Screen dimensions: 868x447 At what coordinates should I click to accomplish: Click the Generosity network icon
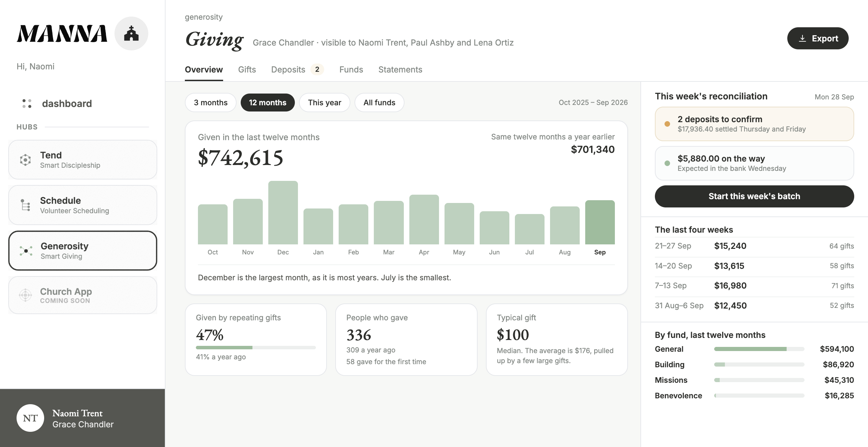tap(26, 251)
